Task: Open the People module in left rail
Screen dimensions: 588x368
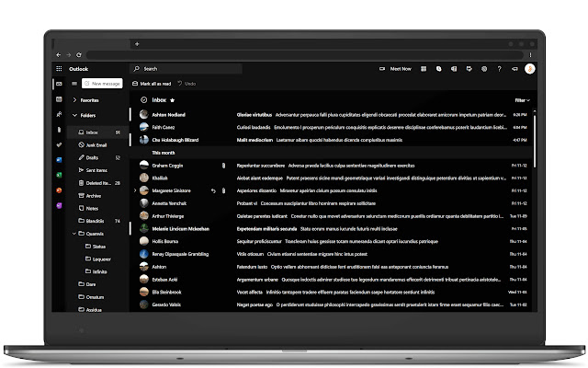Action: tap(59, 114)
